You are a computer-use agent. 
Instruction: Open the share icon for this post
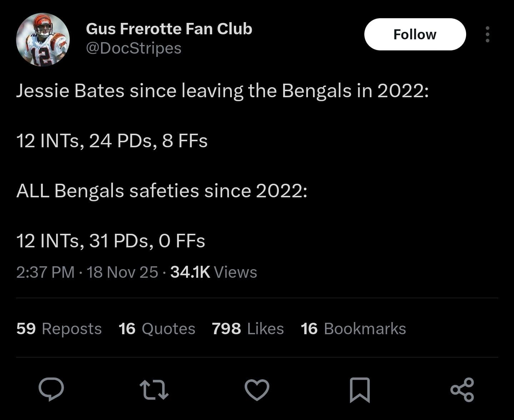462,390
